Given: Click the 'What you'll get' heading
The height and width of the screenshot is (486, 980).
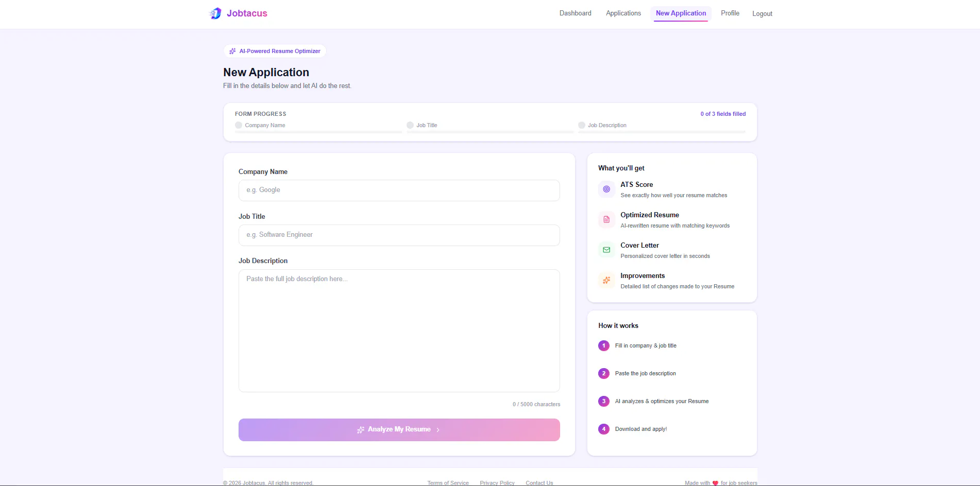Looking at the screenshot, I should (621, 168).
